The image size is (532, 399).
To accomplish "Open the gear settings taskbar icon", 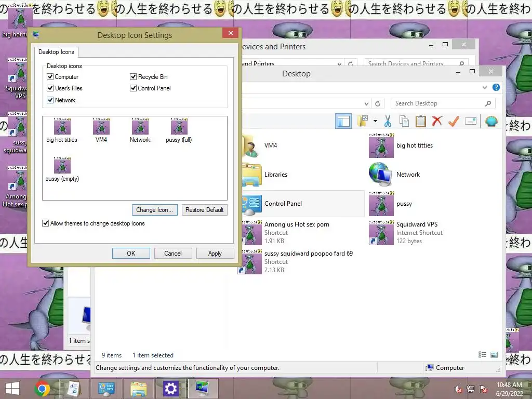I will tap(170, 389).
